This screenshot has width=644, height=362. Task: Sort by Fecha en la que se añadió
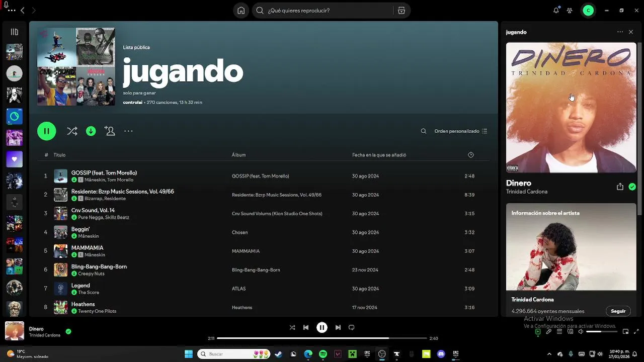tap(379, 155)
